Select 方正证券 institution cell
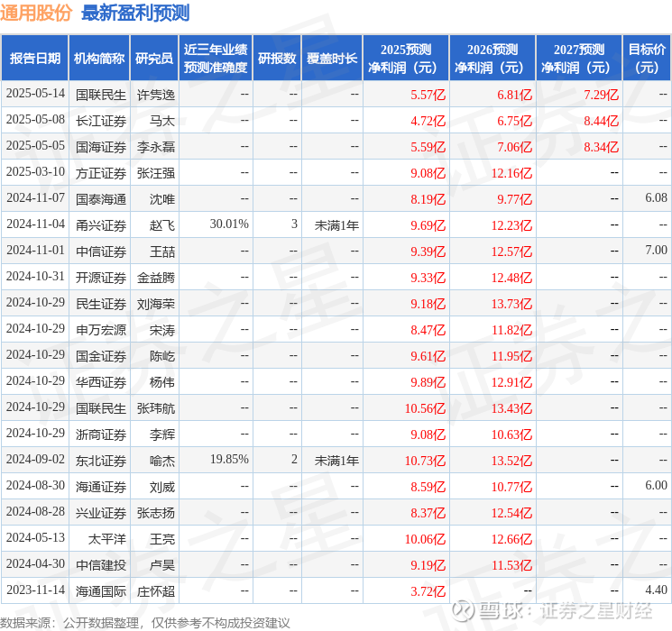 (x=101, y=173)
